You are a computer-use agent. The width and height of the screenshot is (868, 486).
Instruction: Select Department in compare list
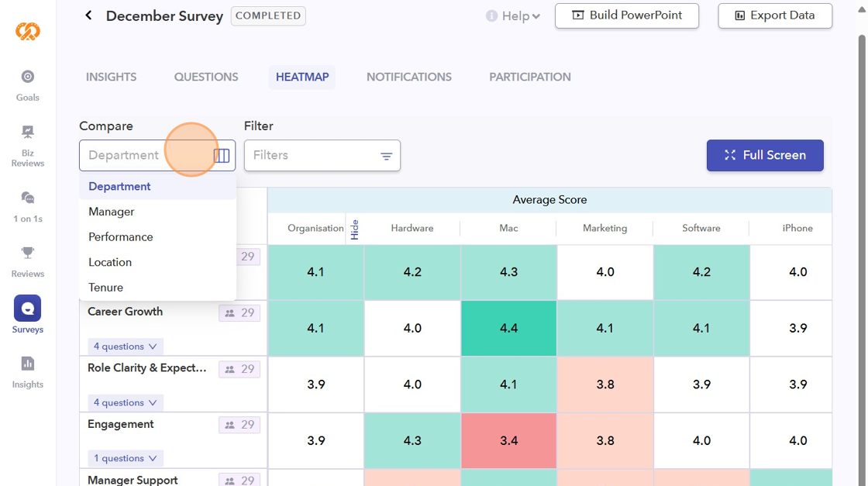coord(158,187)
